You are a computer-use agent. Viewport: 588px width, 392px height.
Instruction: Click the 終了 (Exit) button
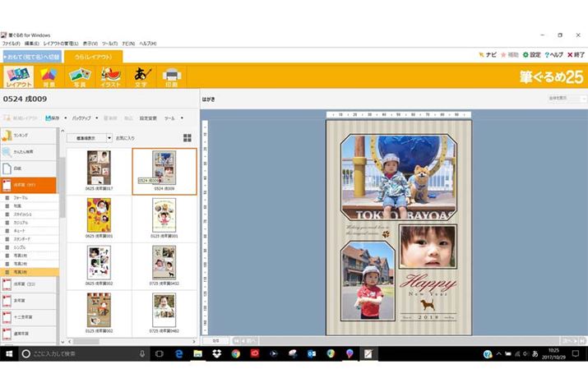click(x=577, y=55)
